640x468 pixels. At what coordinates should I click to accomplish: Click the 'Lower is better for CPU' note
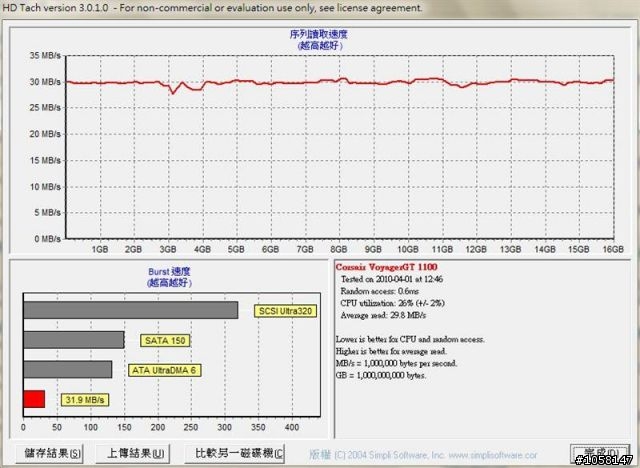[410, 339]
